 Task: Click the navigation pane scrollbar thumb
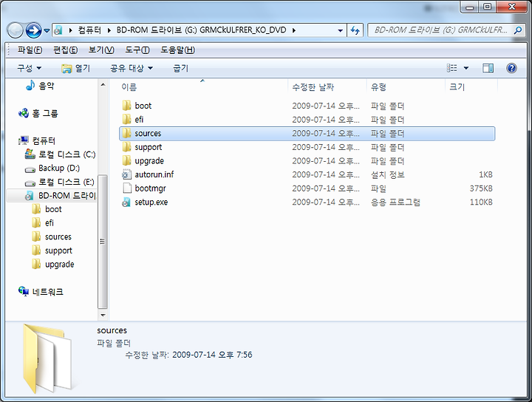pyautogui.click(x=103, y=242)
